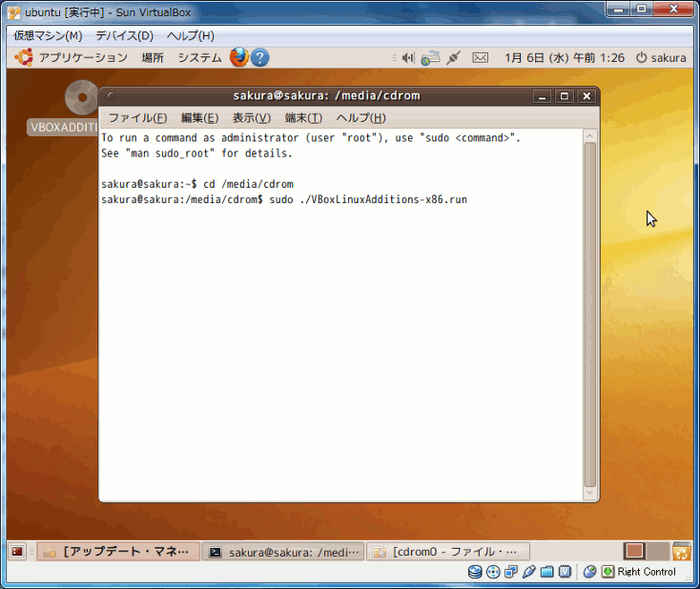Image resolution: width=700 pixels, height=589 pixels.
Task: Select the active workspace in switcher
Action: tap(635, 552)
